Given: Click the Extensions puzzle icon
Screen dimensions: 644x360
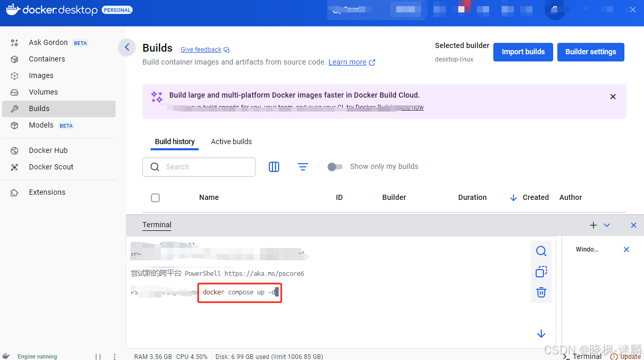Looking at the screenshot, I should (x=14, y=193).
